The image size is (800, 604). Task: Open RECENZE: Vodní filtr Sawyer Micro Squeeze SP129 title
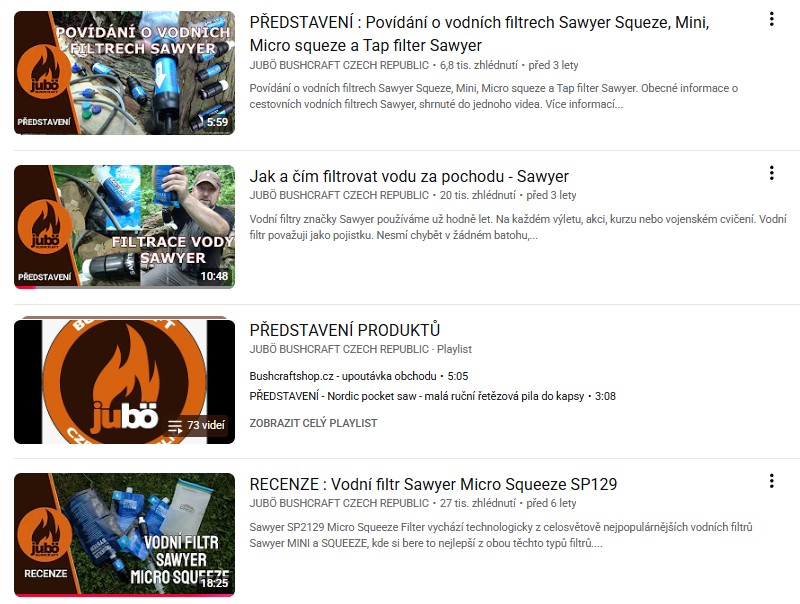coord(433,484)
